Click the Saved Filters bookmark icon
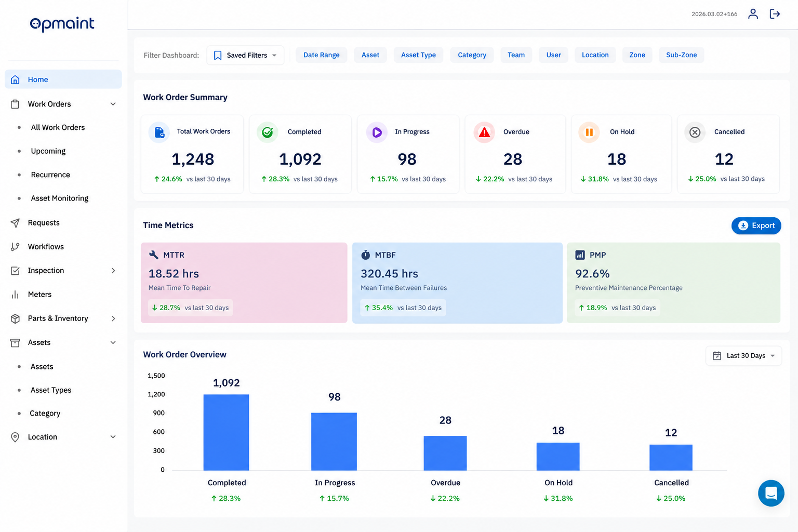Viewport: 798px width, 532px height. coord(218,55)
